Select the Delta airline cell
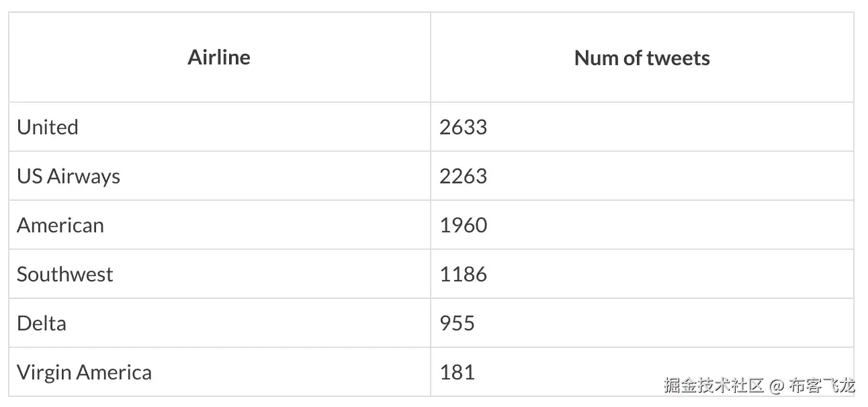Screen dimensions: 868x407 pos(42,323)
